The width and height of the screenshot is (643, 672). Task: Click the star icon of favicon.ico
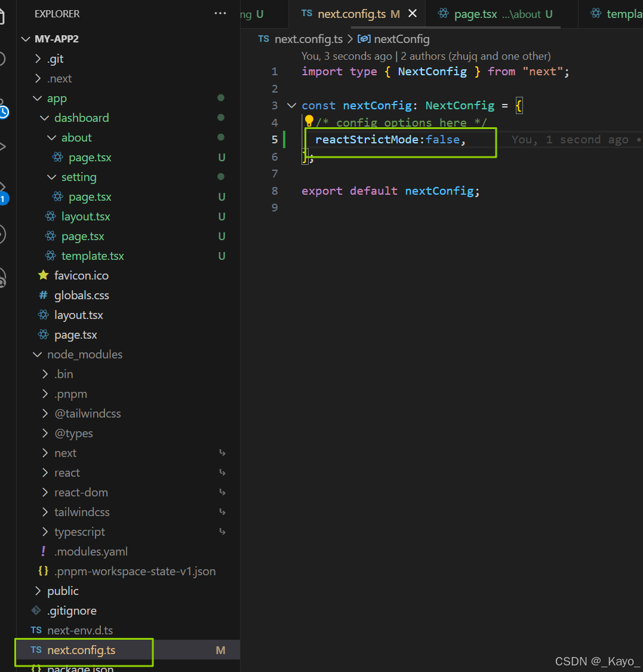click(x=43, y=275)
